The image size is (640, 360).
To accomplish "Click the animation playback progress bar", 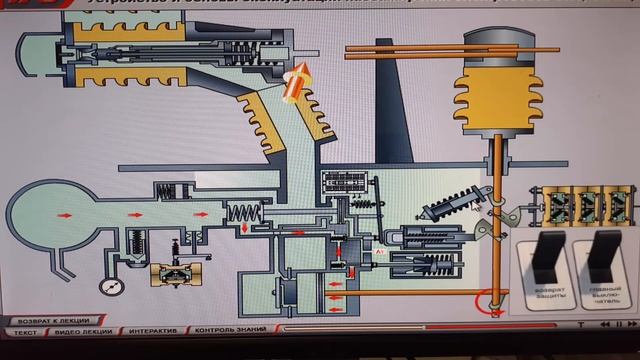I will click(x=420, y=327).
